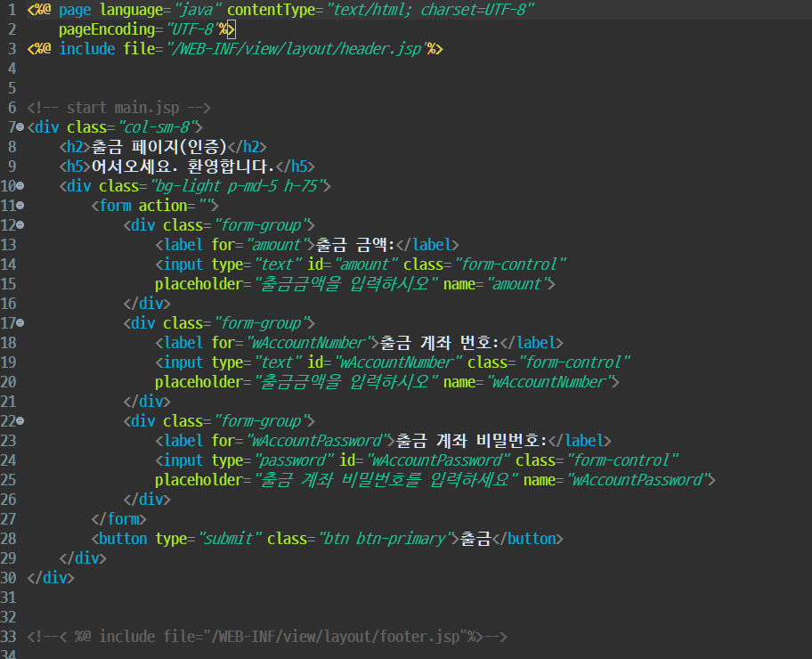Screen dimensions: 812x659
Task: Collapse the form fold marker at line 11
Action: (x=20, y=205)
